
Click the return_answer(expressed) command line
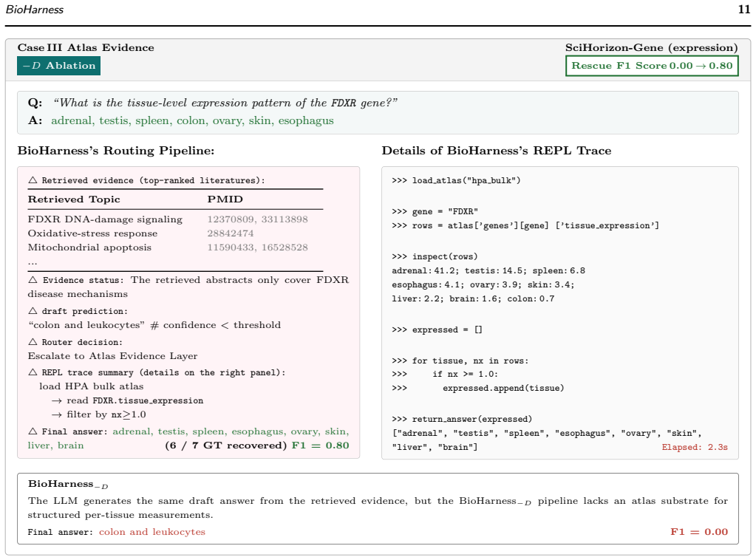[x=462, y=419]
